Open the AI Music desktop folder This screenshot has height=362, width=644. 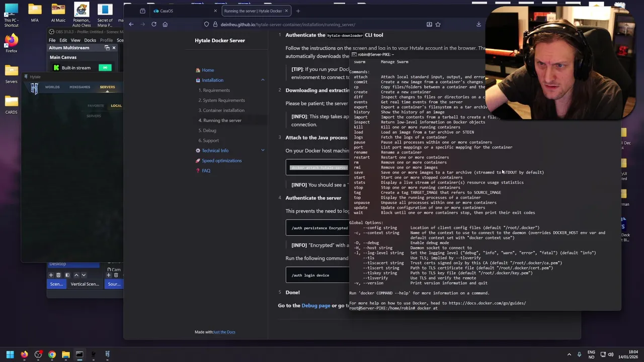click(x=58, y=13)
